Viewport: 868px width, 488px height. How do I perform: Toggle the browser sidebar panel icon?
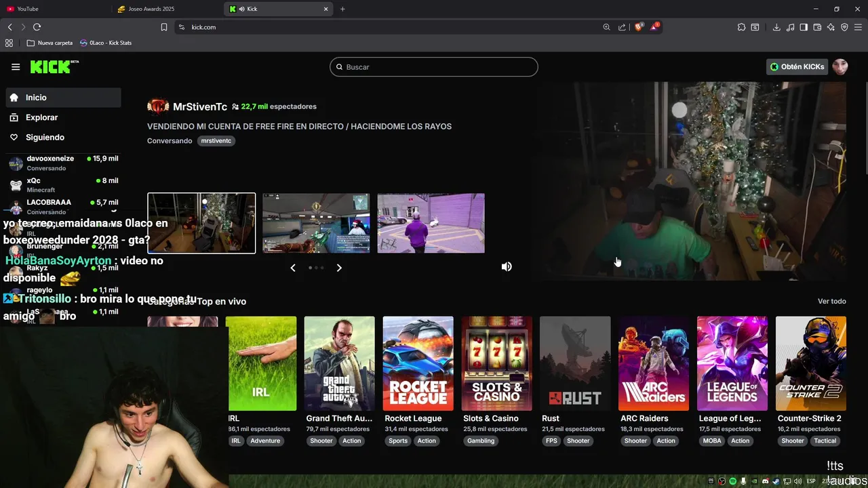pos(804,27)
